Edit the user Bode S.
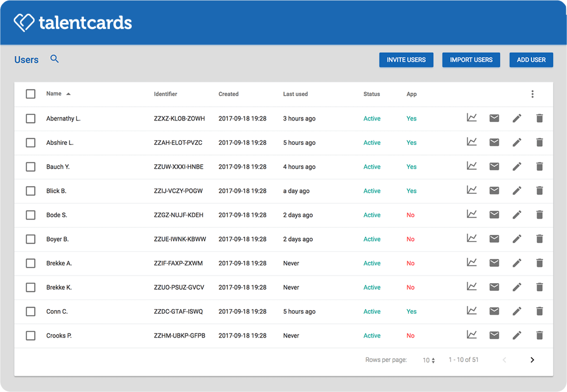 coord(517,215)
